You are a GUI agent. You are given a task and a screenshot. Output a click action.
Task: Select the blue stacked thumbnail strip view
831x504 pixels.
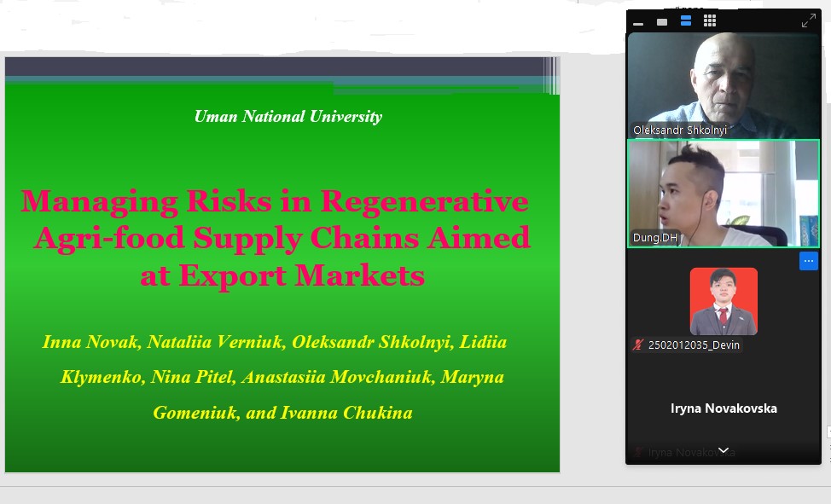coord(686,20)
